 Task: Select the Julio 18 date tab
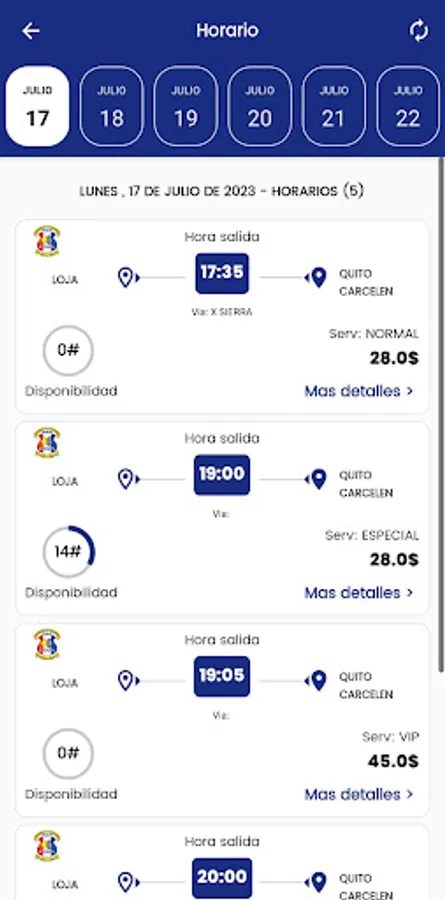[x=111, y=106]
